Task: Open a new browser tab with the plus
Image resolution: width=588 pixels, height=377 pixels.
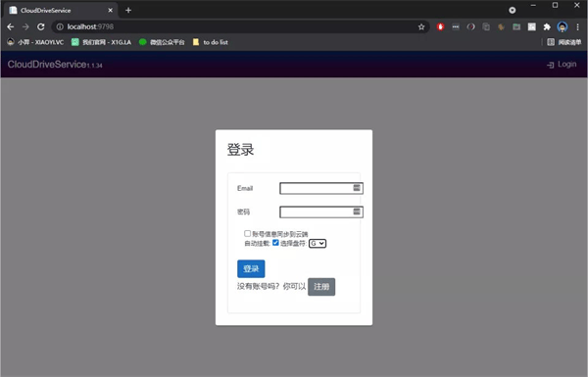Action: pyautogui.click(x=128, y=10)
